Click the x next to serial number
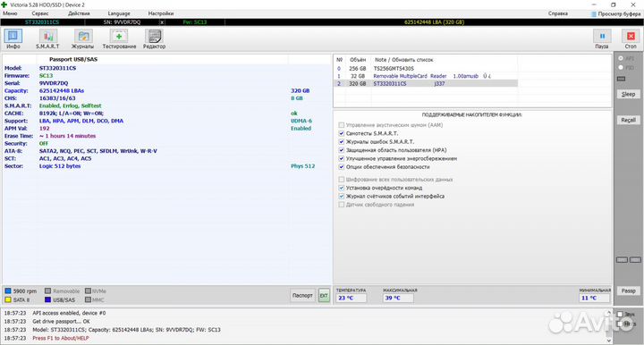Screen dimensions: 644x345 tap(162, 22)
